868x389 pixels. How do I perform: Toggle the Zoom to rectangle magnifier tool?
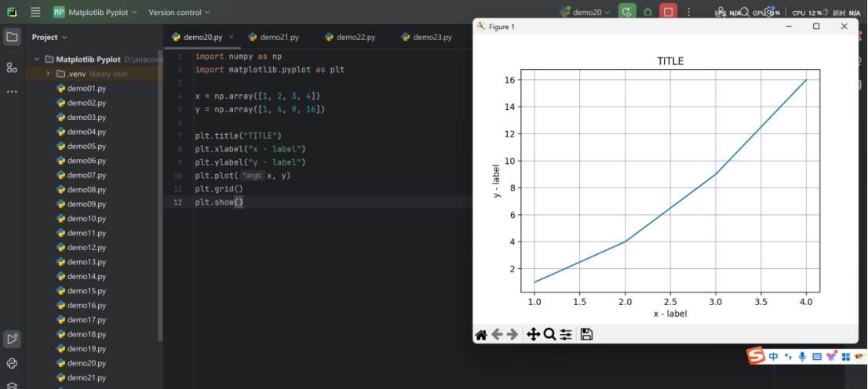[549, 334]
